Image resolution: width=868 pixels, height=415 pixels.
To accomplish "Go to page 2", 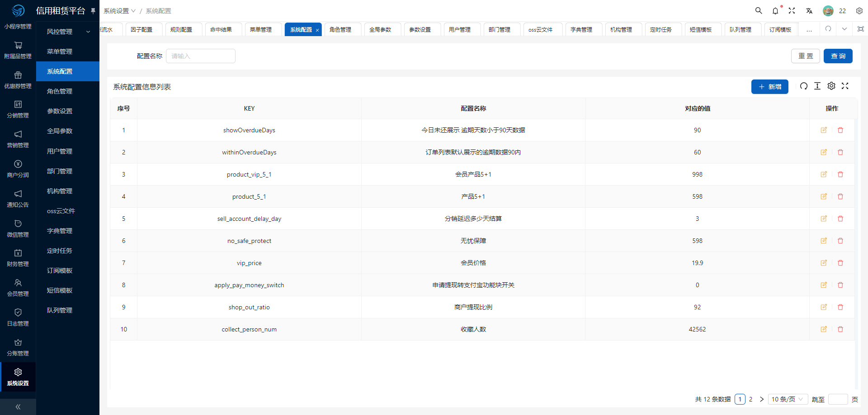I will (x=750, y=399).
